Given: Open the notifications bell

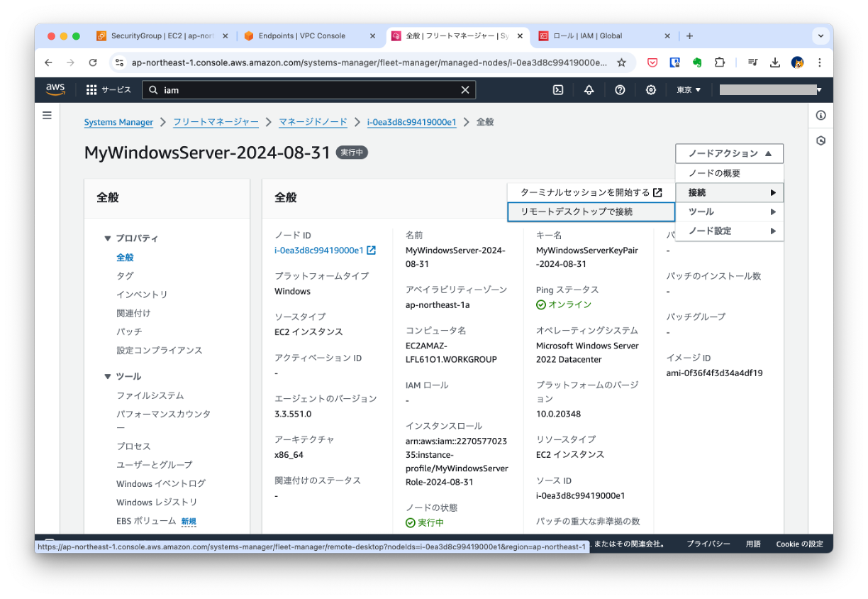Looking at the screenshot, I should pyautogui.click(x=589, y=90).
